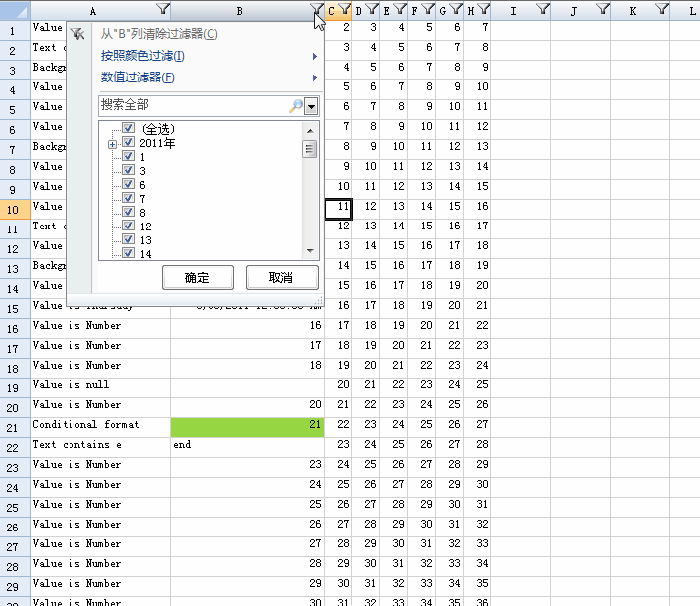
Task: Open filter dropdown for column C
Action: pyautogui.click(x=345, y=9)
